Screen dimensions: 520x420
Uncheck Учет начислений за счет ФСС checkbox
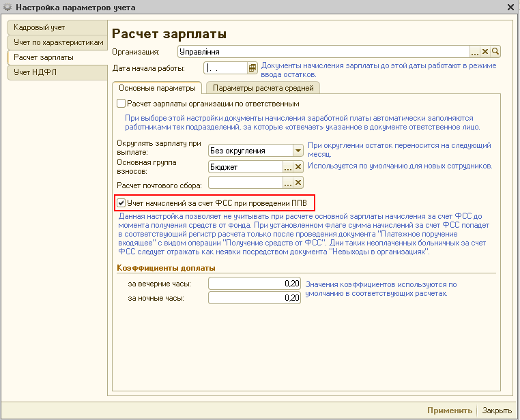tap(121, 202)
